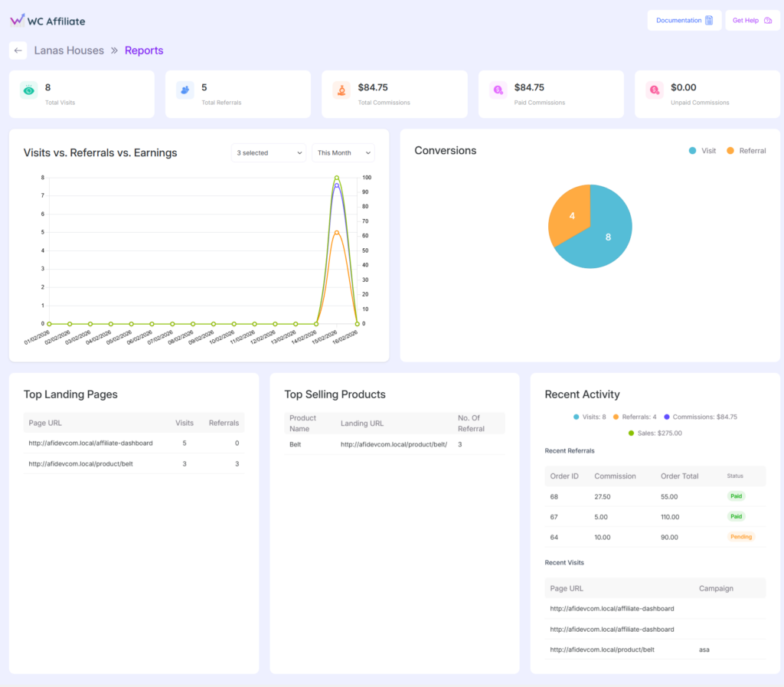Click the Total Commissions icon
This screenshot has width=784, height=687.
coord(341,90)
